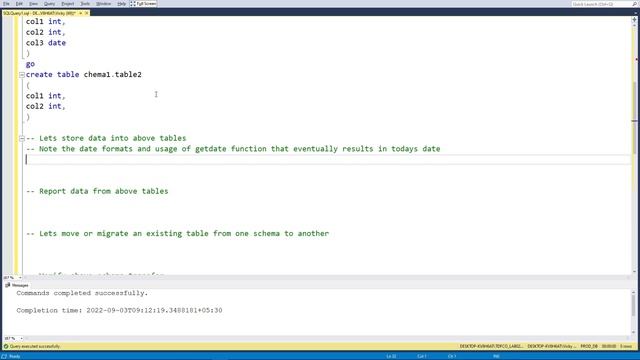The height and width of the screenshot is (360, 640).
Task: Pin the SQLQuery1.sql tab
Action: (x=80, y=13)
